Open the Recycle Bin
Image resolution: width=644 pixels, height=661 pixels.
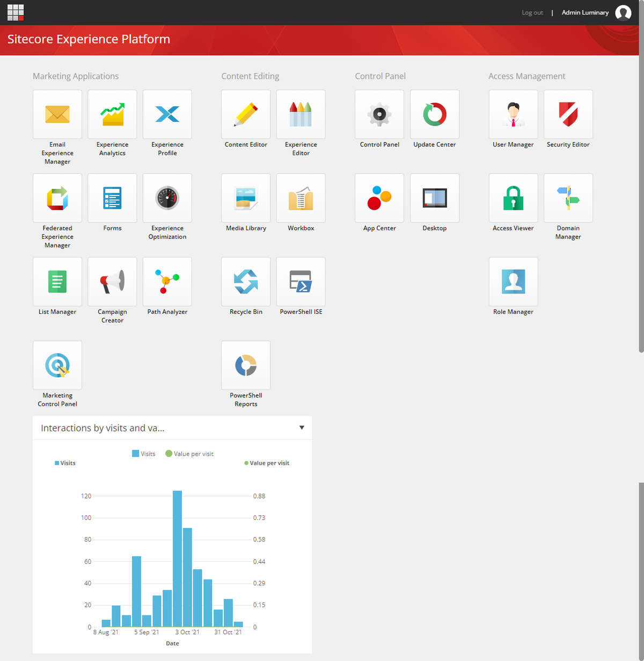click(x=246, y=281)
